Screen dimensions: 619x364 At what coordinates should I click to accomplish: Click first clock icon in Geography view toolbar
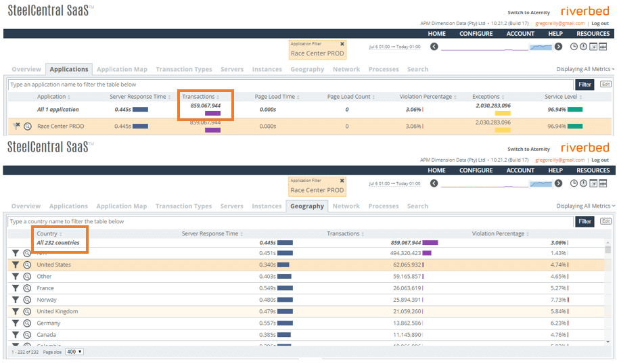pyautogui.click(x=574, y=183)
